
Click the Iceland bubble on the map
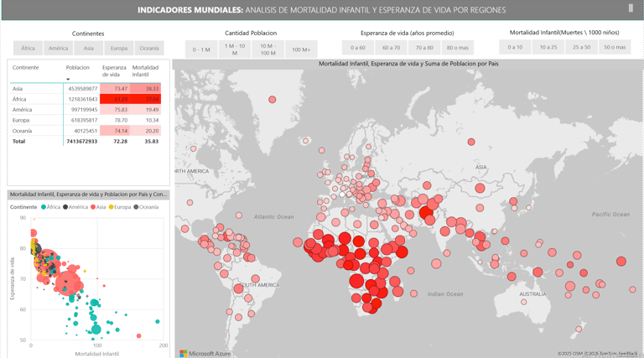pos(305,141)
